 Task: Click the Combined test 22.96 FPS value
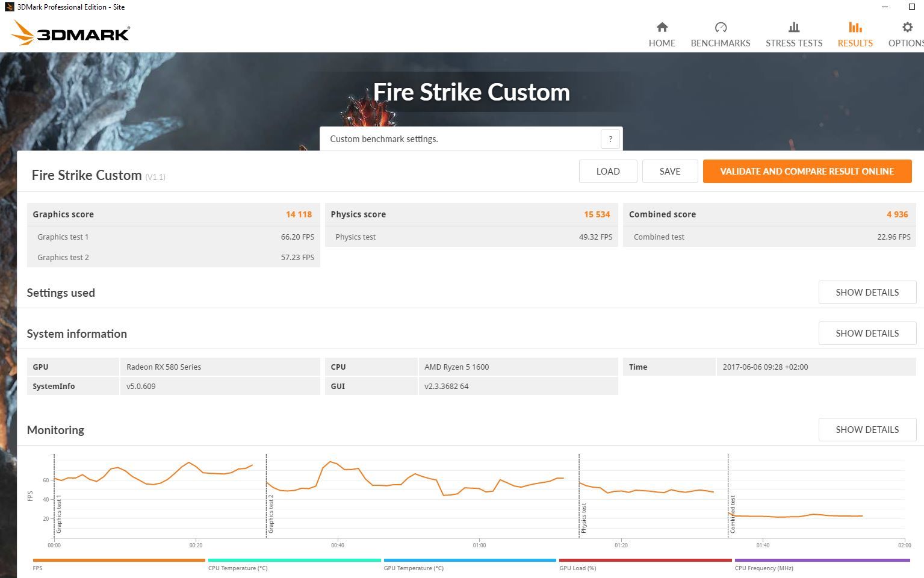coord(893,237)
